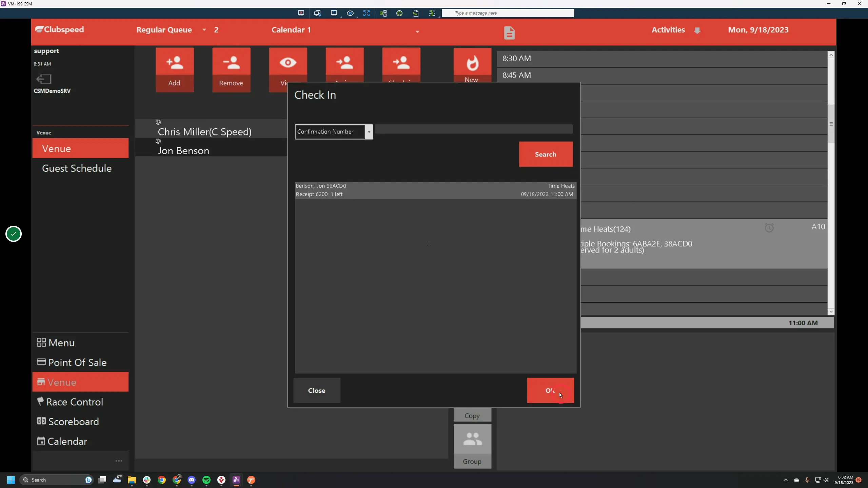Open Discord from the Windows taskbar
Image resolution: width=868 pixels, height=488 pixels.
[192, 480]
